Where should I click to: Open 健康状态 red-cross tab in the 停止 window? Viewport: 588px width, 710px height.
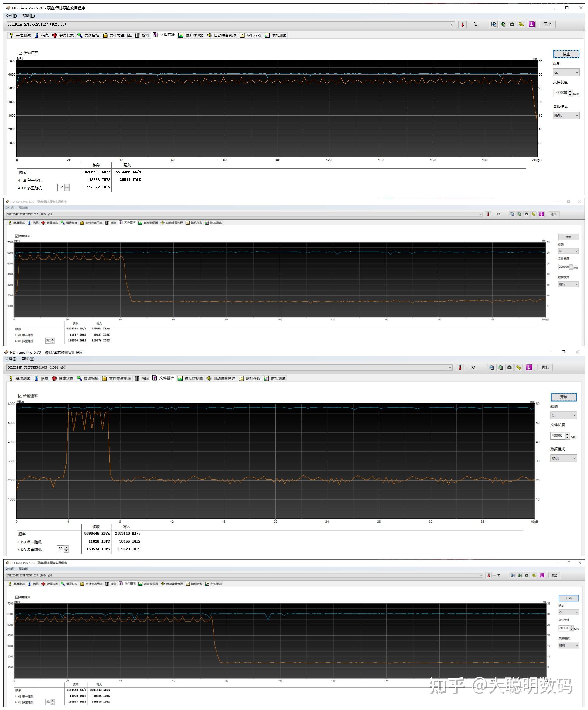pos(63,36)
